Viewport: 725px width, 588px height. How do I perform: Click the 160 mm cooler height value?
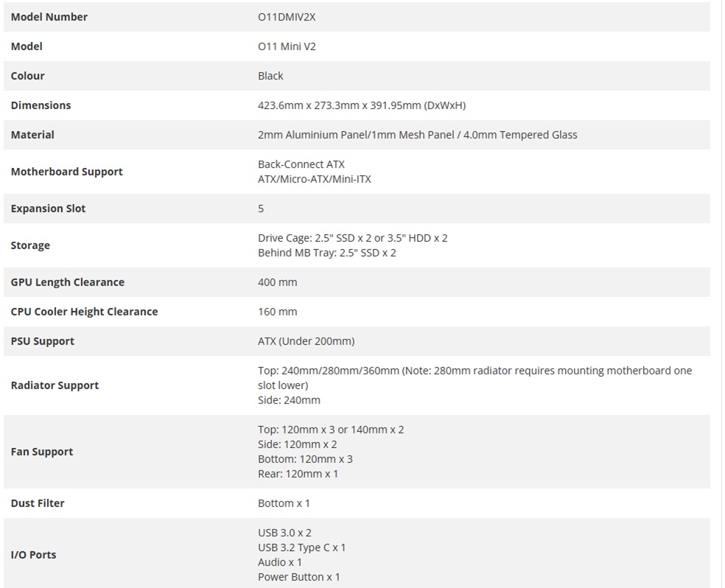(x=277, y=312)
